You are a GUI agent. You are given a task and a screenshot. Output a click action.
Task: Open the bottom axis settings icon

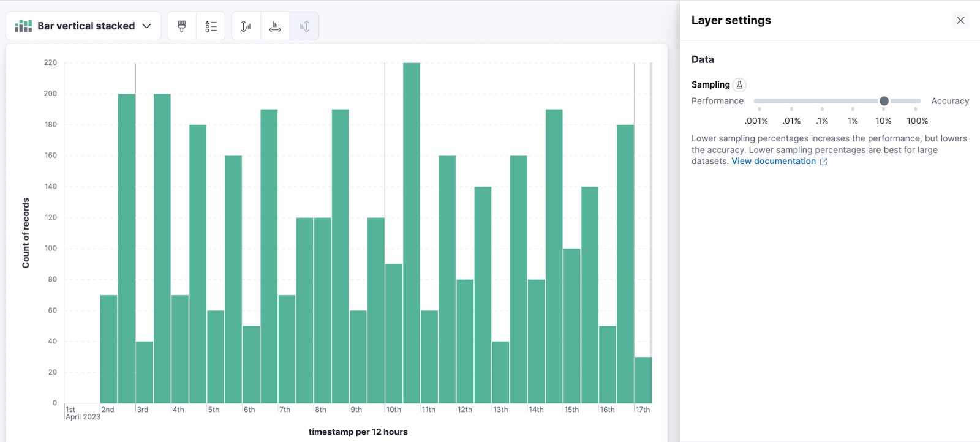(x=275, y=26)
